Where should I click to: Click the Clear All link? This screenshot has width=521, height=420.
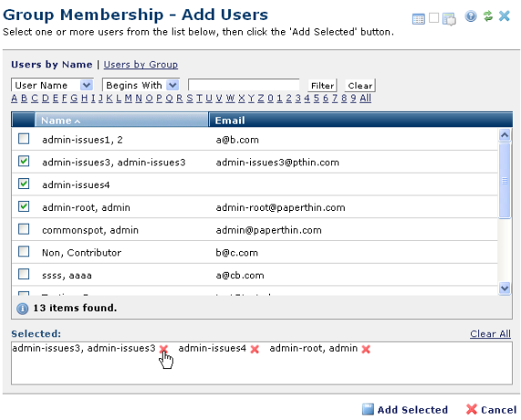click(x=490, y=334)
